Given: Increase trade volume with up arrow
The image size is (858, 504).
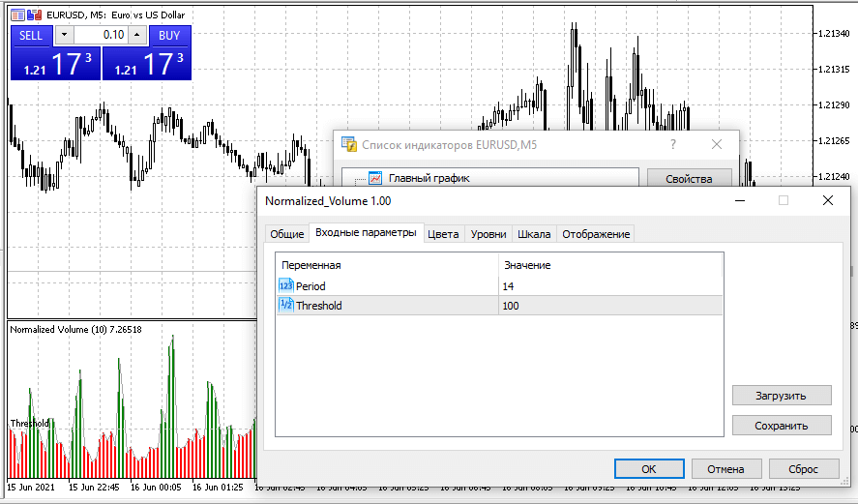Looking at the screenshot, I should click(136, 35).
